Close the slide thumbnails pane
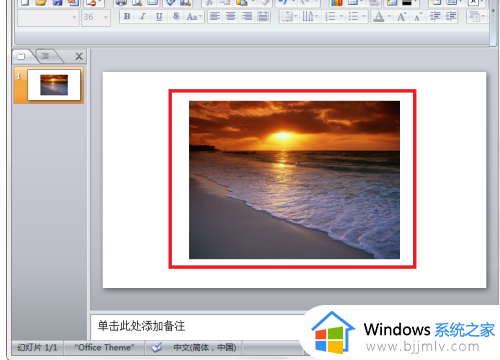Viewport: 500px width, 360px height. 79,56
